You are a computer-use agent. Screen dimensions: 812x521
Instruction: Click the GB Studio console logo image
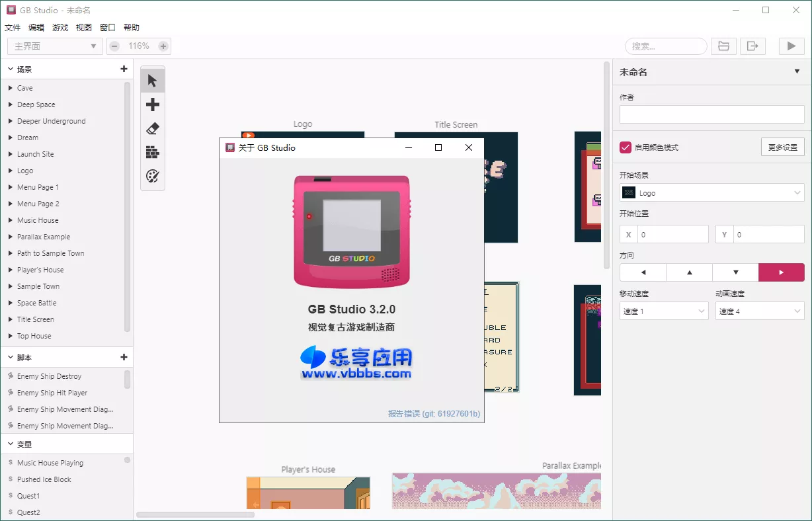pyautogui.click(x=352, y=231)
